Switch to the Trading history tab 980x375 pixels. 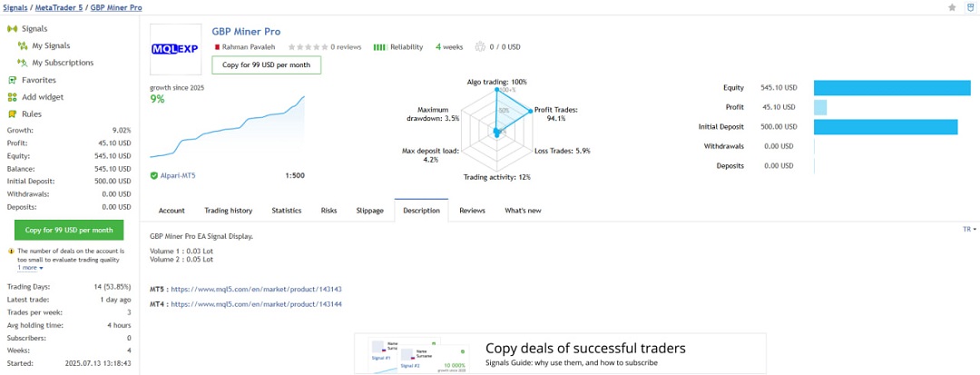coord(229,211)
